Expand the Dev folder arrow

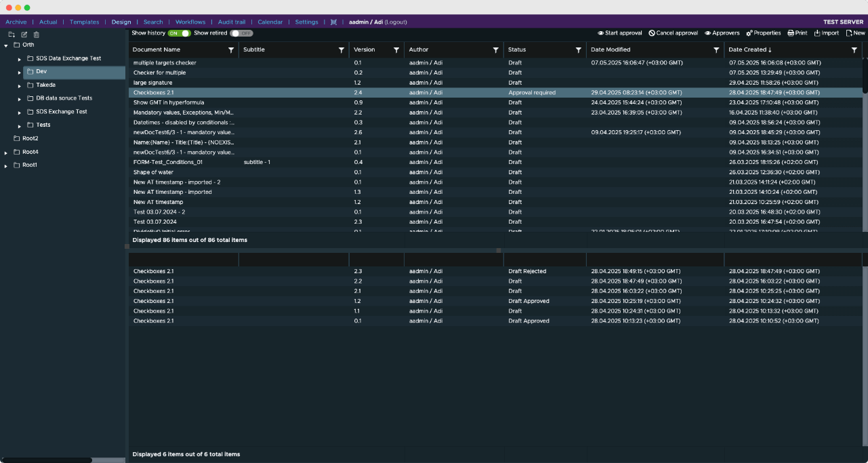click(20, 73)
